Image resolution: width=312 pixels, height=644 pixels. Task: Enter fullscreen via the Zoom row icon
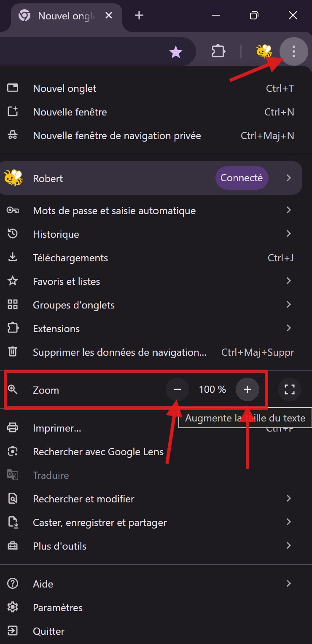[289, 390]
